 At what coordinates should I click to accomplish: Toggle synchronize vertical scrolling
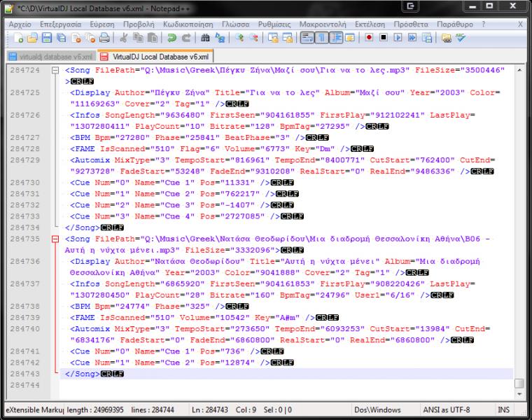pos(273,38)
